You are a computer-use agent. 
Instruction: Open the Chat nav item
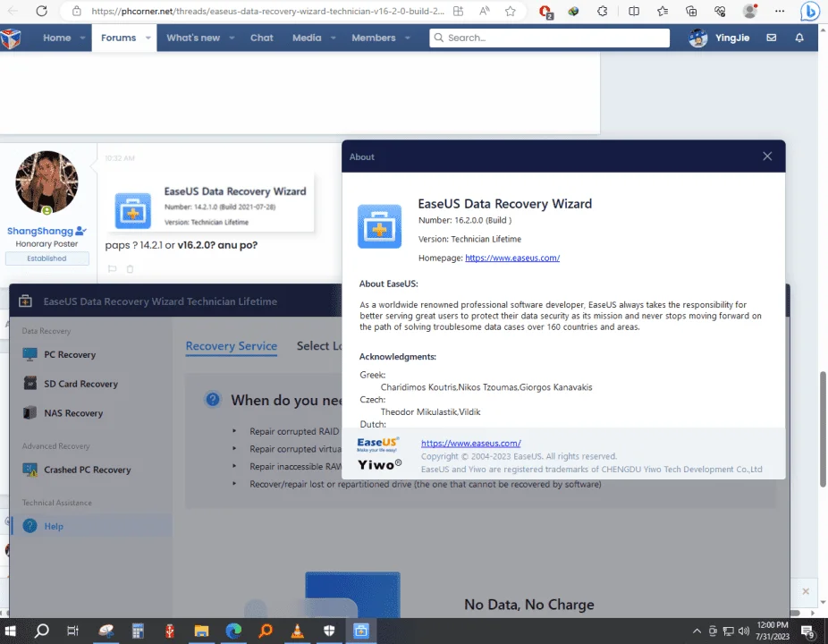[x=262, y=38]
